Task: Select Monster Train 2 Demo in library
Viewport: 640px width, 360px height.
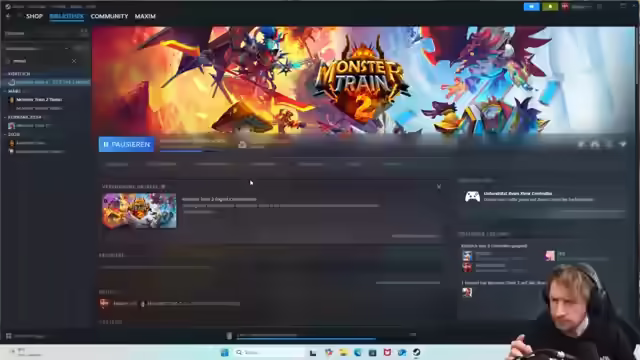Action: [38, 100]
